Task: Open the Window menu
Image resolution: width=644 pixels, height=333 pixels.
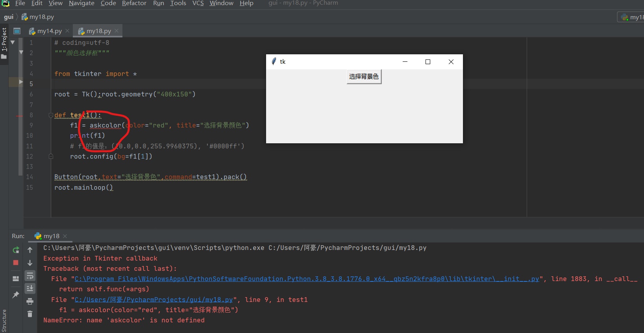Action: (222, 3)
